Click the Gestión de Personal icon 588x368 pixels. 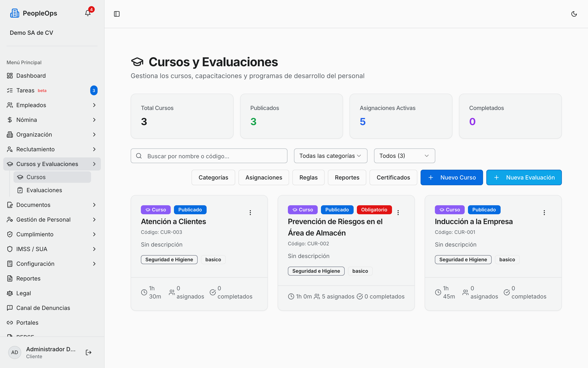10,220
